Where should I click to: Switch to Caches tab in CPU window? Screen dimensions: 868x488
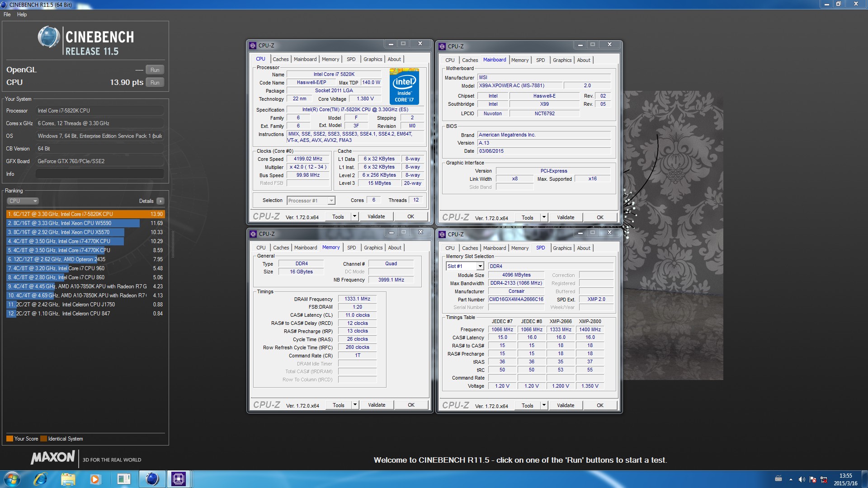coord(280,59)
